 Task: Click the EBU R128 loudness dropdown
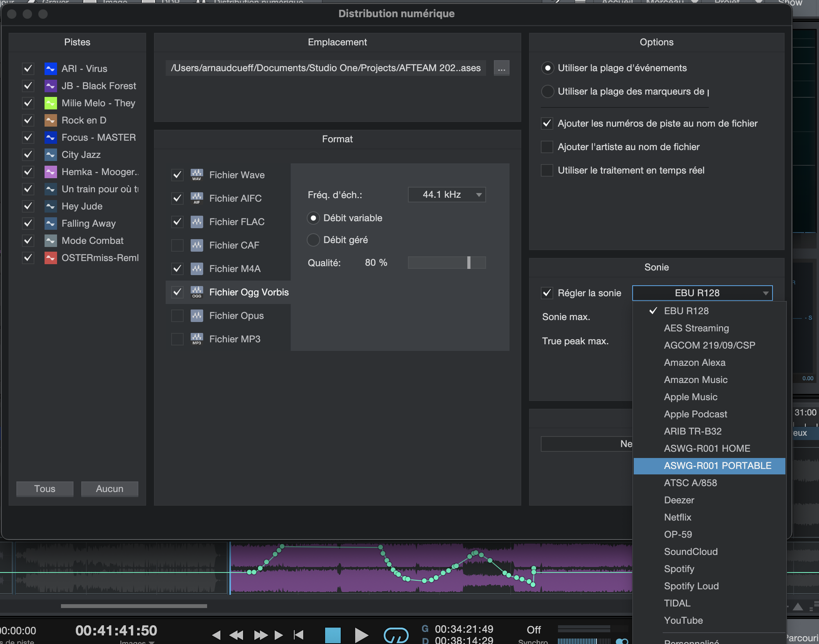click(x=702, y=293)
